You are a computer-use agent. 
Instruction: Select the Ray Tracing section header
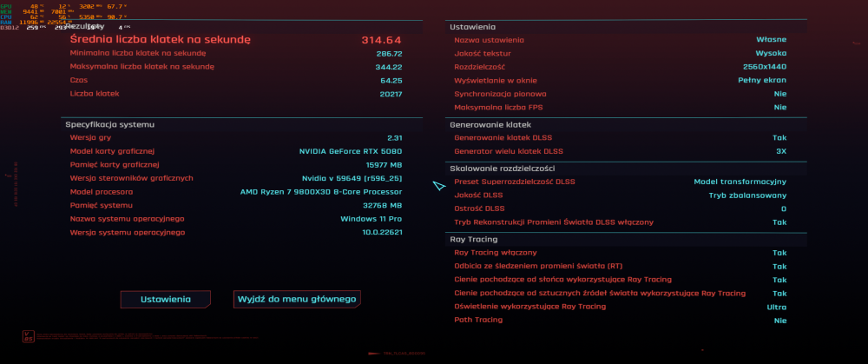point(473,240)
